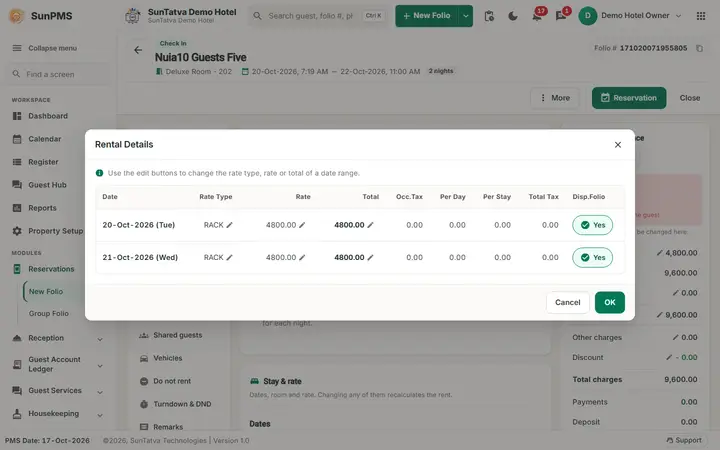Open the messages chat icon
Viewport: 720px width, 450px height.
coord(561,16)
